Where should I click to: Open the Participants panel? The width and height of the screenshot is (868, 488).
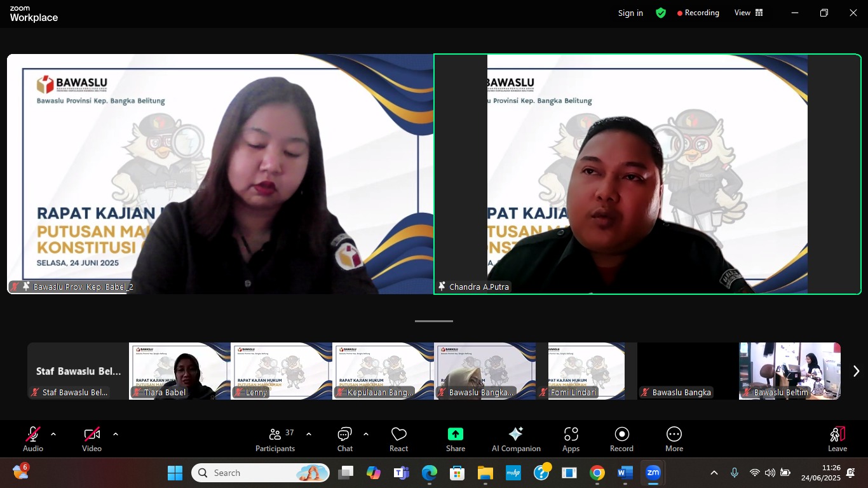[275, 438]
